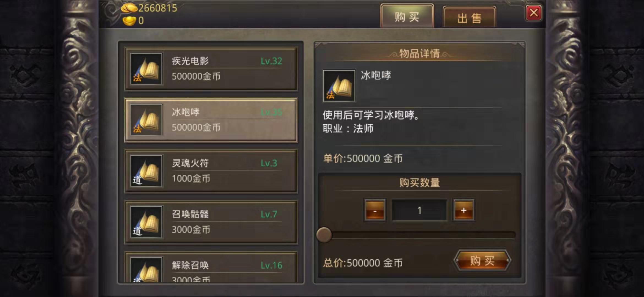Click the 召唤骷髅 skill book icon
This screenshot has height=297, width=644.
146,222
